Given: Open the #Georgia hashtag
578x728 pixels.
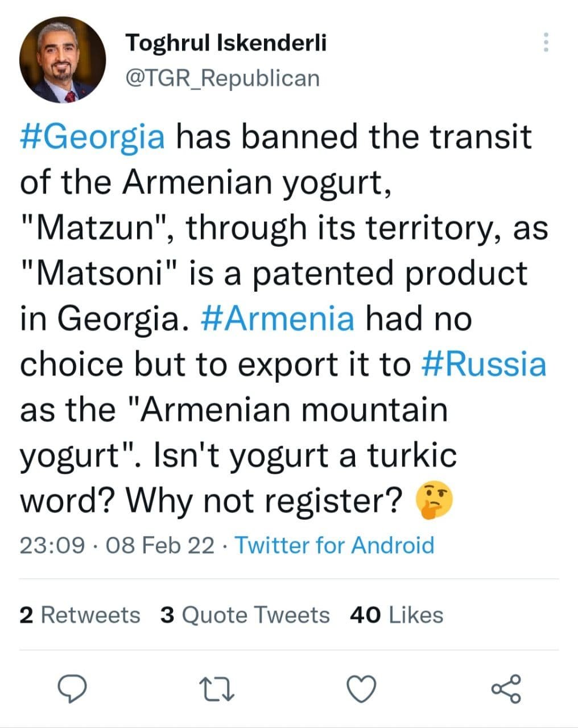Looking at the screenshot, I should pos(93,138).
